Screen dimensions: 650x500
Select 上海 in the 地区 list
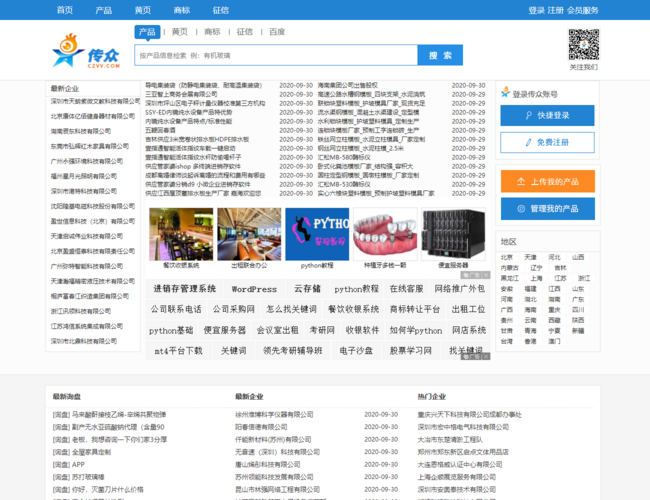click(x=536, y=278)
